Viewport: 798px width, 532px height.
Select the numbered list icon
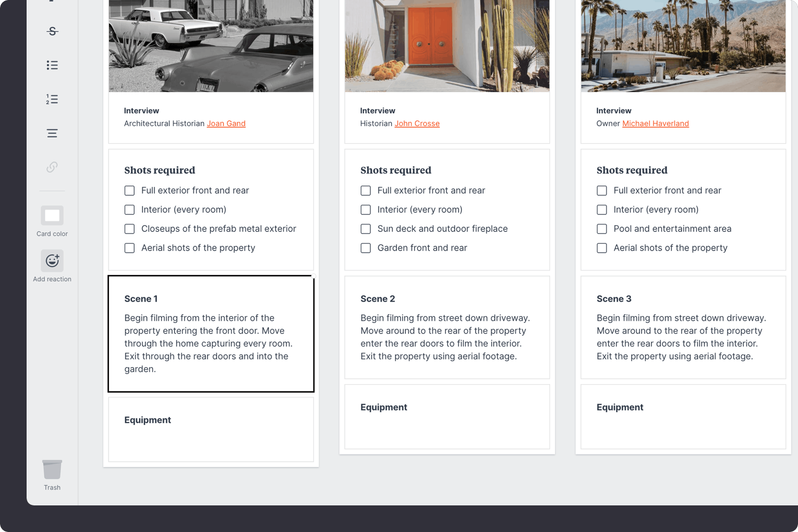[x=52, y=99]
